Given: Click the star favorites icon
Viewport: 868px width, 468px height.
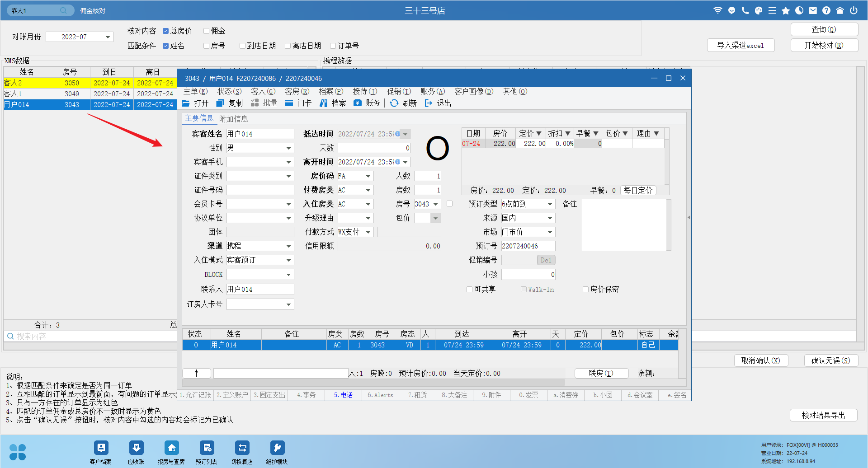Looking at the screenshot, I should click(786, 10).
